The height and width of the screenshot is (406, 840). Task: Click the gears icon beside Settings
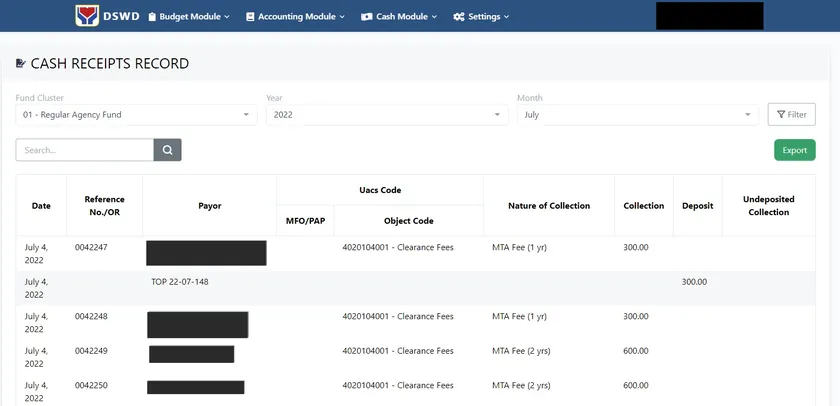459,17
